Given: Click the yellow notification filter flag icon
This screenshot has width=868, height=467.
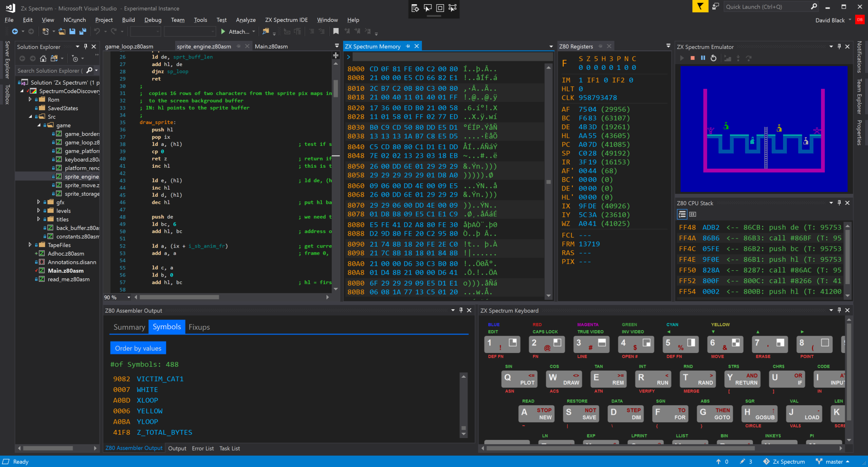Looking at the screenshot, I should click(700, 6).
